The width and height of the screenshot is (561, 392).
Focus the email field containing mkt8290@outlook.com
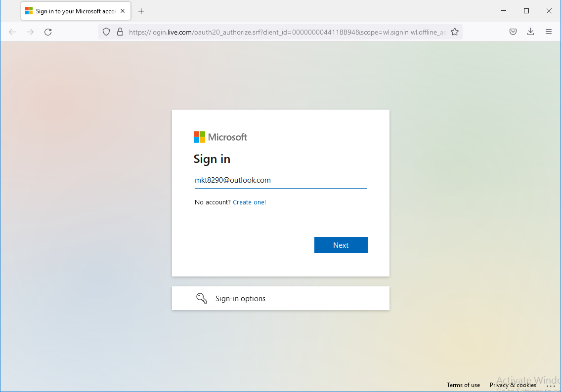[x=281, y=181]
